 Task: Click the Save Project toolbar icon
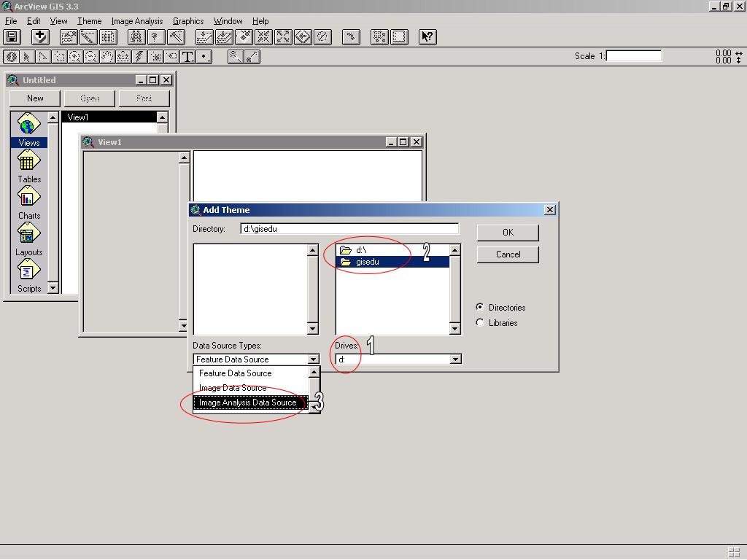click(x=12, y=36)
